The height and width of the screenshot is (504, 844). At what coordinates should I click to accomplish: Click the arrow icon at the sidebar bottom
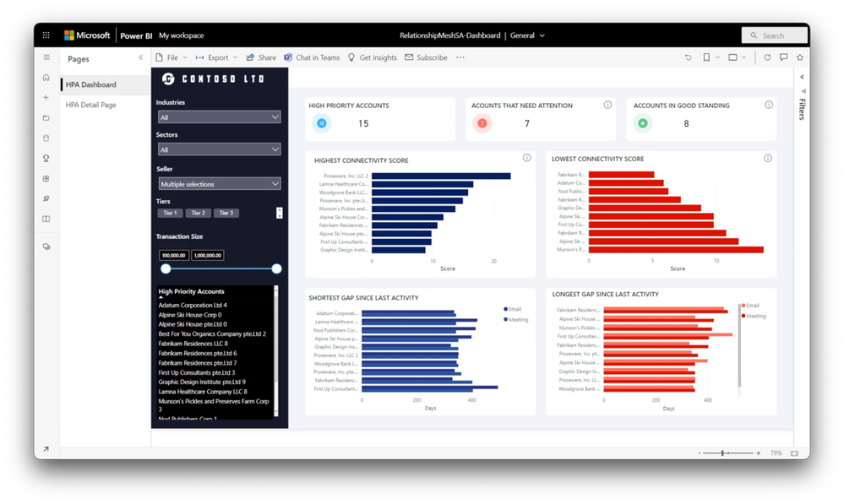(46, 448)
